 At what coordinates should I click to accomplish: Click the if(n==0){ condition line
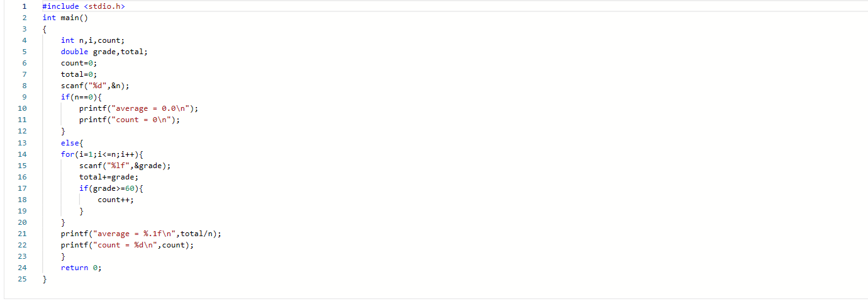[x=81, y=97]
